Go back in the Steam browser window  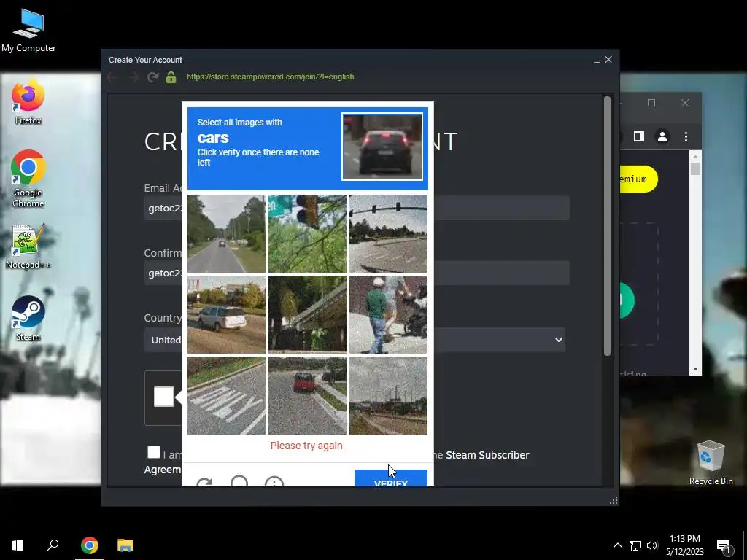[x=112, y=77]
